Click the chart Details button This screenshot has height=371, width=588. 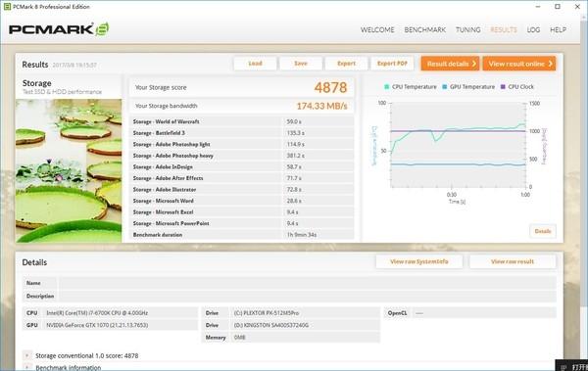click(x=543, y=231)
